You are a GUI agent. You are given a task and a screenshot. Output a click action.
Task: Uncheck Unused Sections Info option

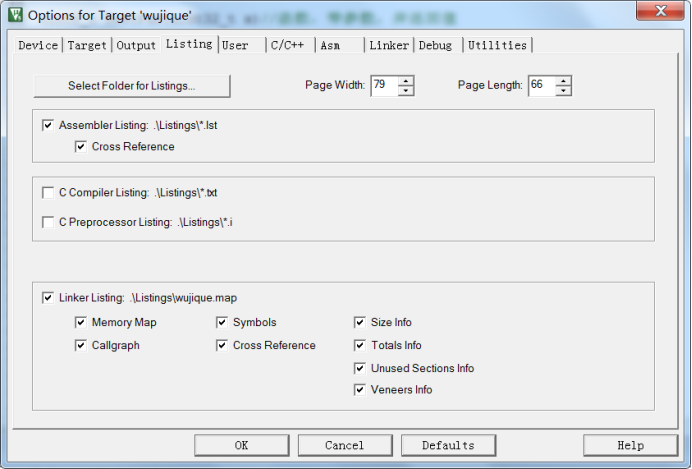tap(360, 368)
